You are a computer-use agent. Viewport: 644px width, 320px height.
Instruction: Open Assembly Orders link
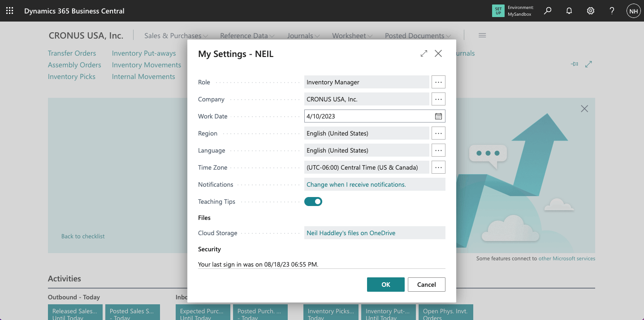[74, 65]
